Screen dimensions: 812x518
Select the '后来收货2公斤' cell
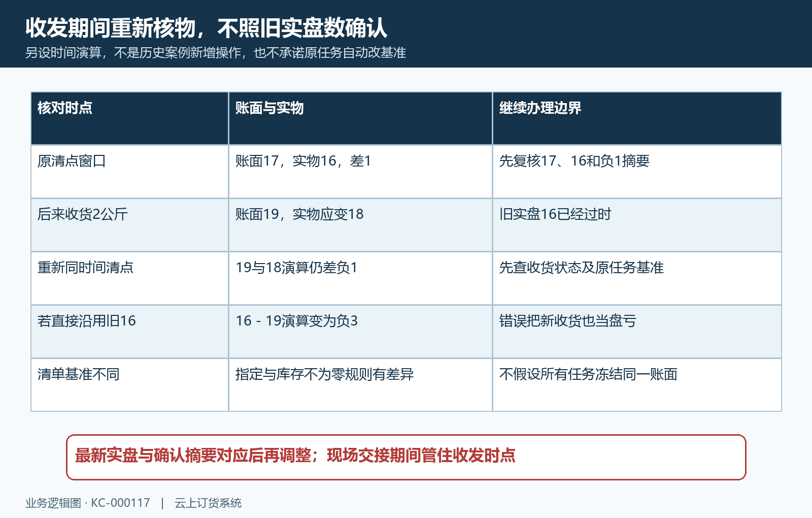coord(130,225)
